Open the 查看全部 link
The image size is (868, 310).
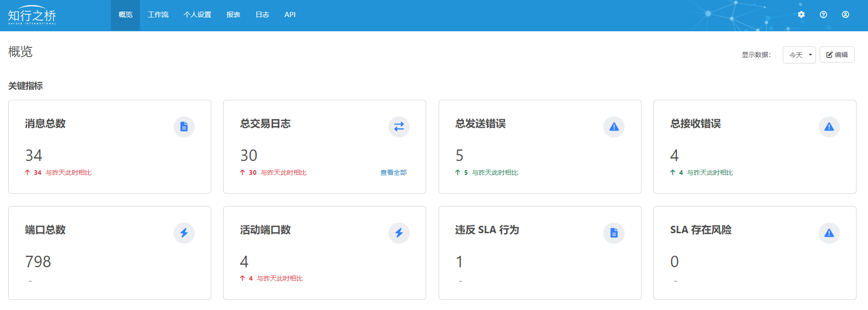pyautogui.click(x=393, y=172)
